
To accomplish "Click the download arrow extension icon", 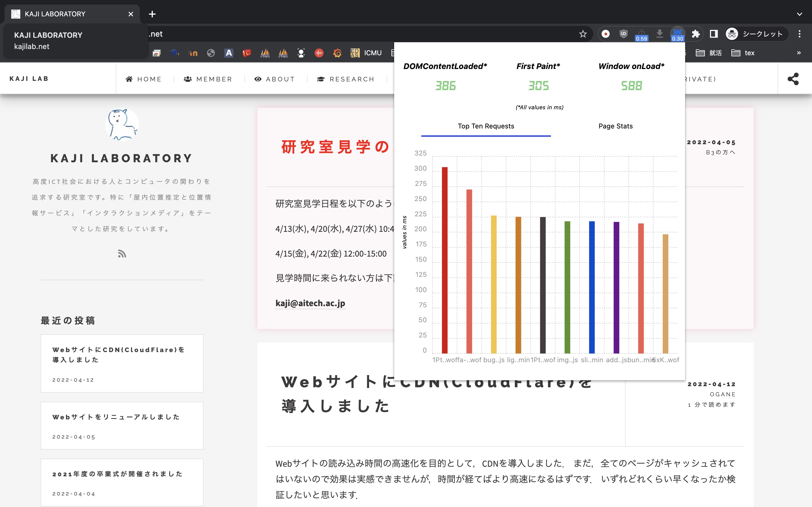I will (x=659, y=34).
